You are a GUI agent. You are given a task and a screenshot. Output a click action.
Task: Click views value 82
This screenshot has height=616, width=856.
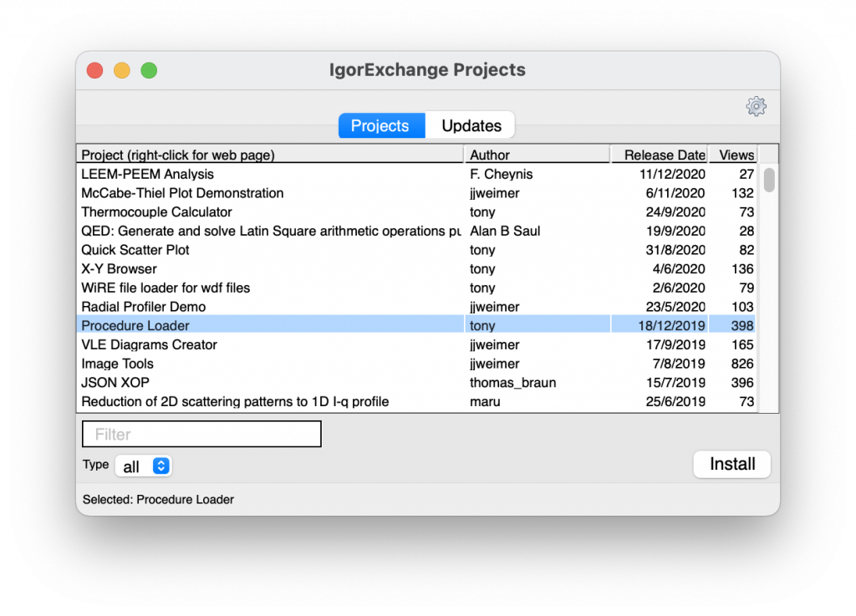coord(746,250)
